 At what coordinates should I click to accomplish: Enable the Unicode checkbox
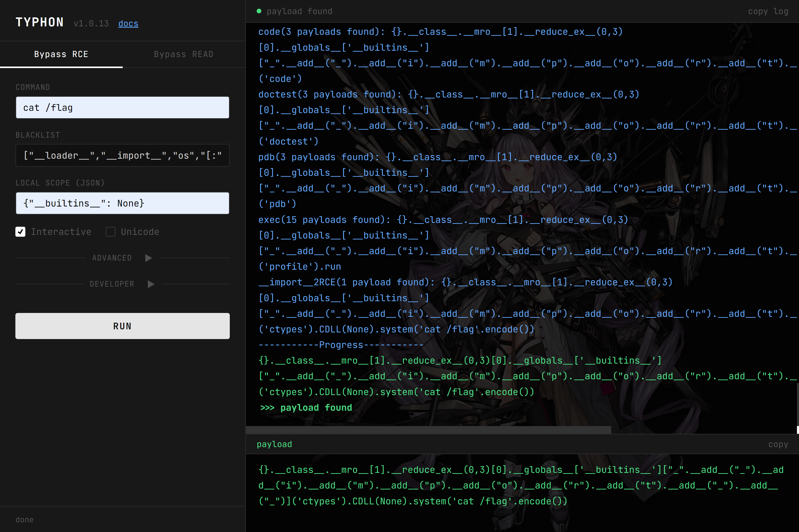point(110,232)
